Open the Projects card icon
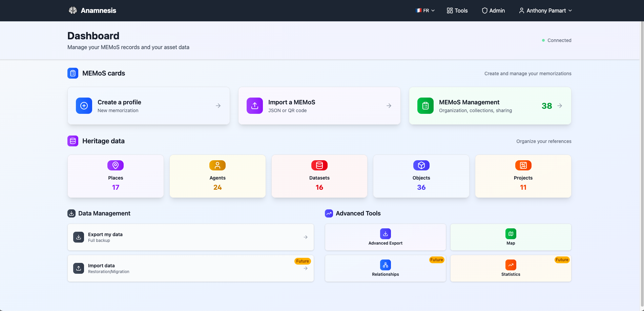 [x=523, y=165]
